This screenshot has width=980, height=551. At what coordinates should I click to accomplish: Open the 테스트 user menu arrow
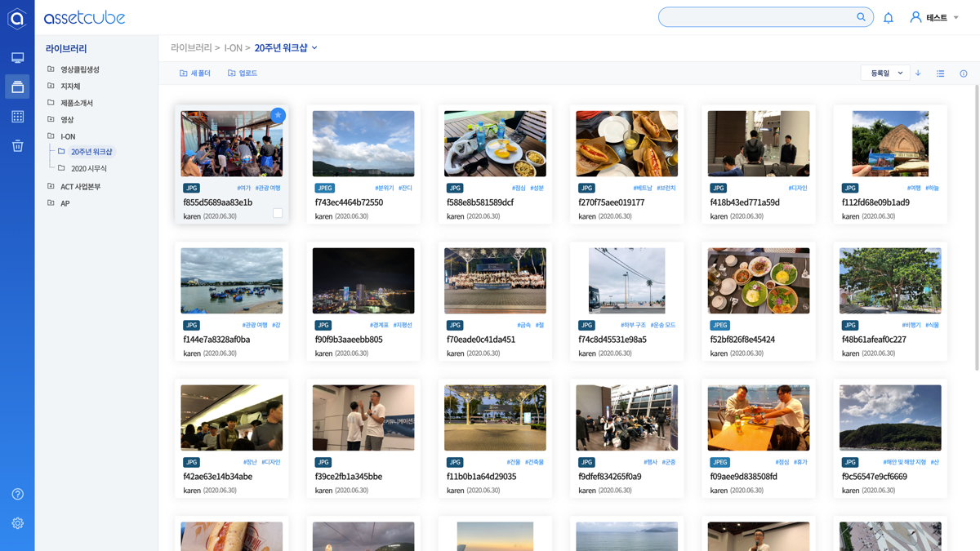[956, 18]
